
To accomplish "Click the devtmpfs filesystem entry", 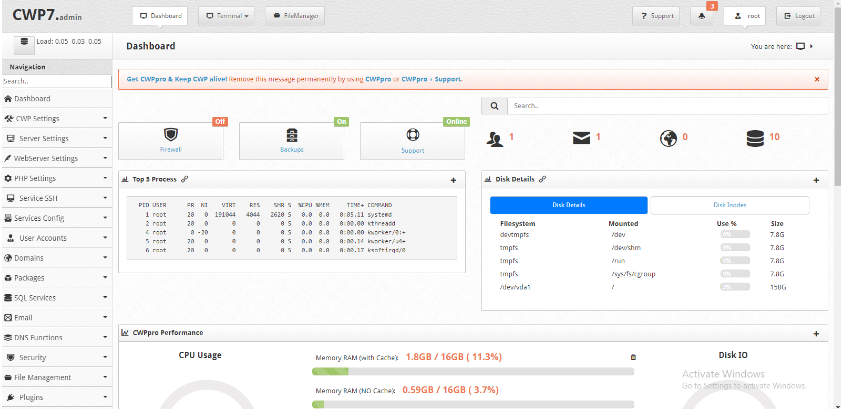I will point(514,234).
